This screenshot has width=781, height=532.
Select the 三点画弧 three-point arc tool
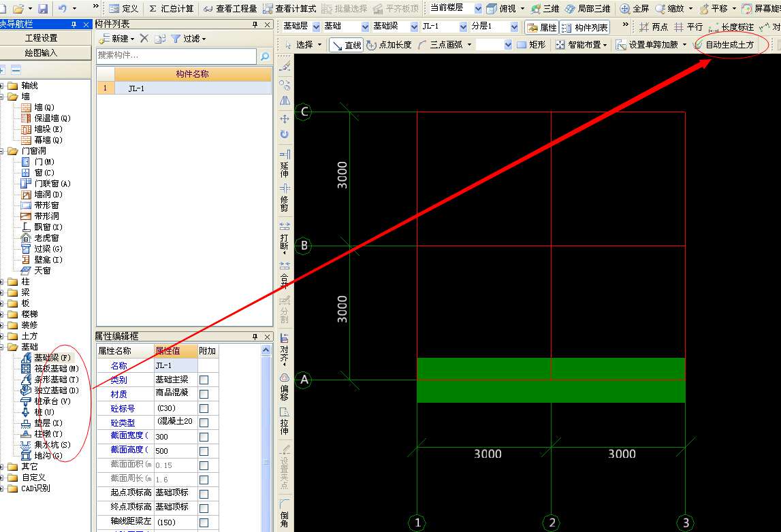point(441,45)
